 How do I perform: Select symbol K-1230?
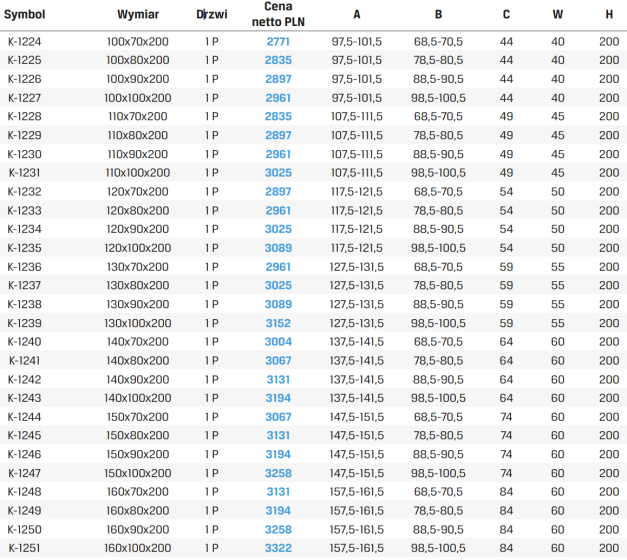(24, 154)
